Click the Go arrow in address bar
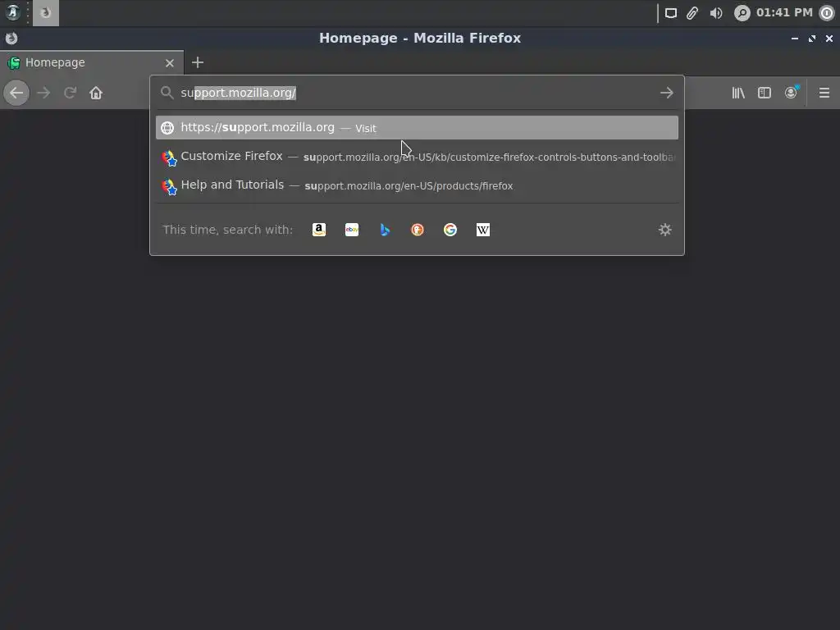Screen dimensions: 840x630 [x=666, y=93]
